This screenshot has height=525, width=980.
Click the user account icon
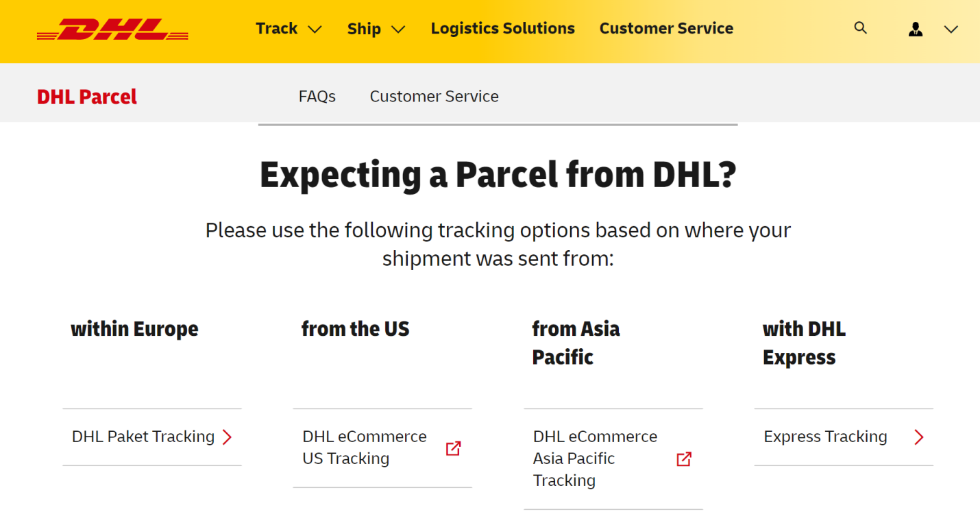pos(916,29)
